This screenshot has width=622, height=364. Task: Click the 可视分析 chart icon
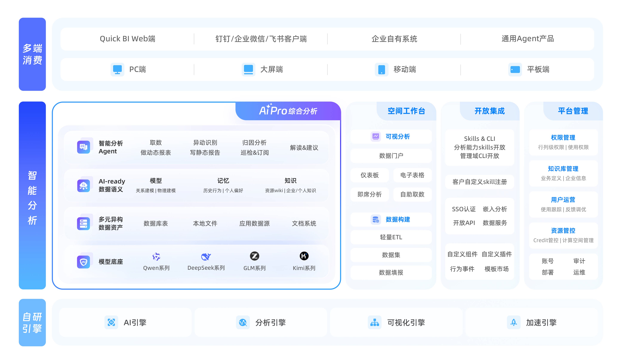(x=376, y=136)
